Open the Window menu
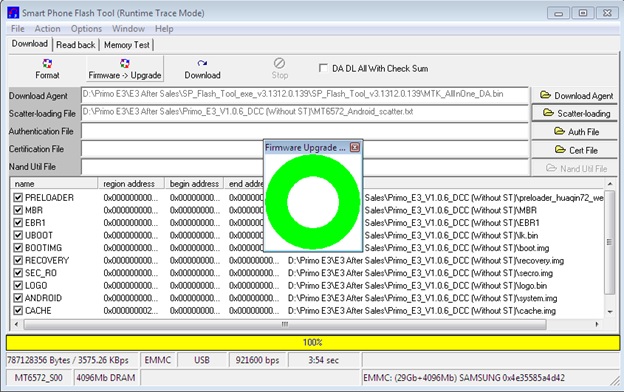Screen dimensions: 624x392 click(128, 29)
